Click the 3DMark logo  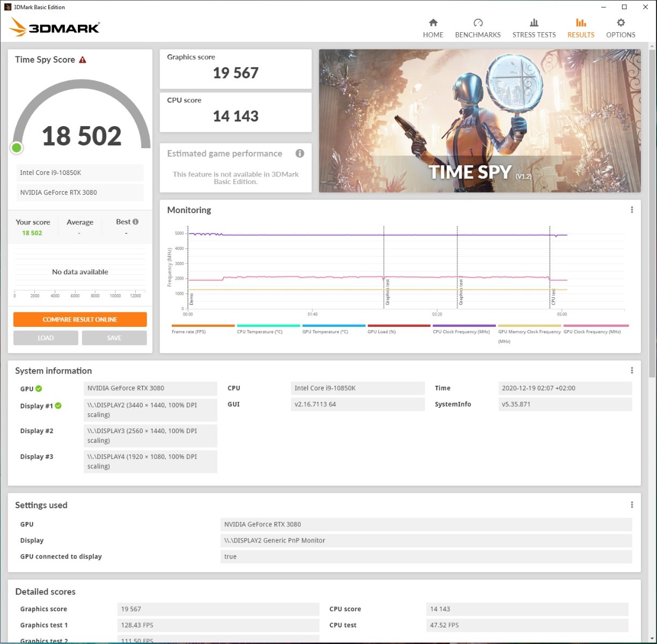[54, 27]
